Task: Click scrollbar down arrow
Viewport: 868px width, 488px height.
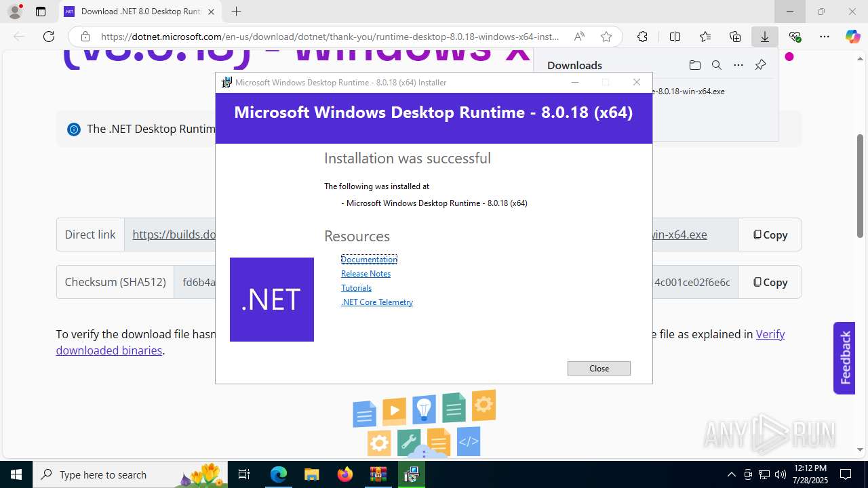Action: (861, 449)
